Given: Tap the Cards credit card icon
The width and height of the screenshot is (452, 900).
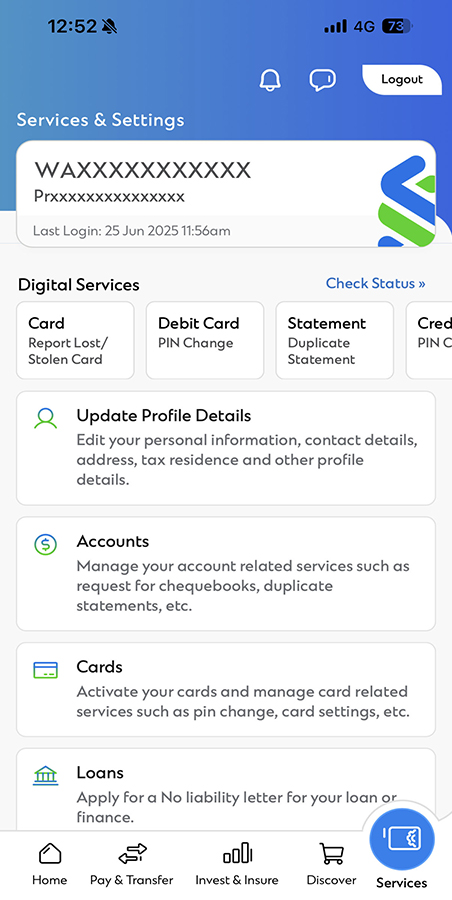Looking at the screenshot, I should (x=45, y=670).
